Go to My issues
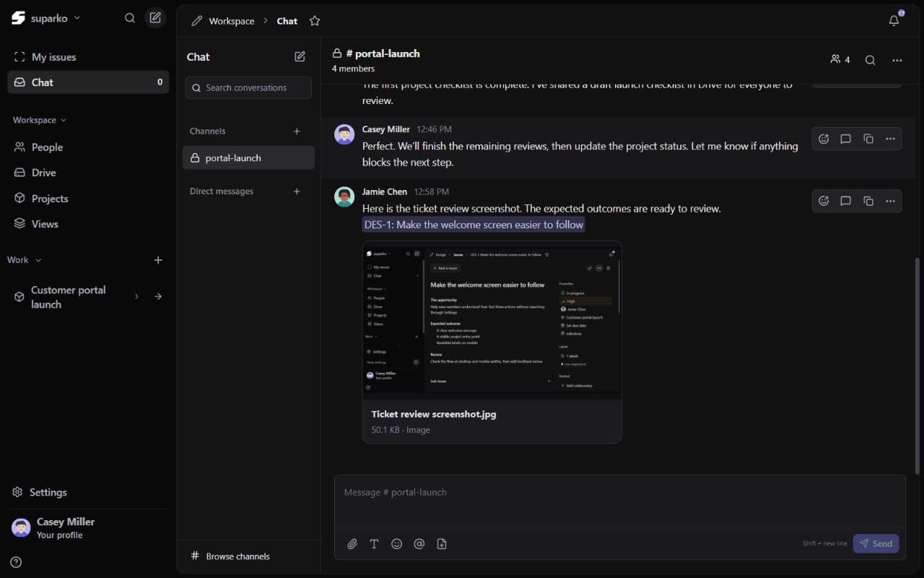 [88, 57]
